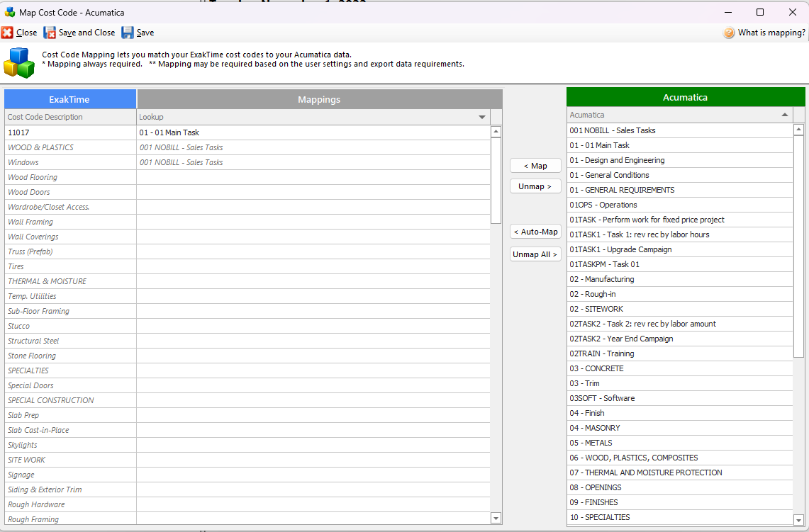Select 01TASKPM - Task 01 in Acumatica list

[x=680, y=264]
